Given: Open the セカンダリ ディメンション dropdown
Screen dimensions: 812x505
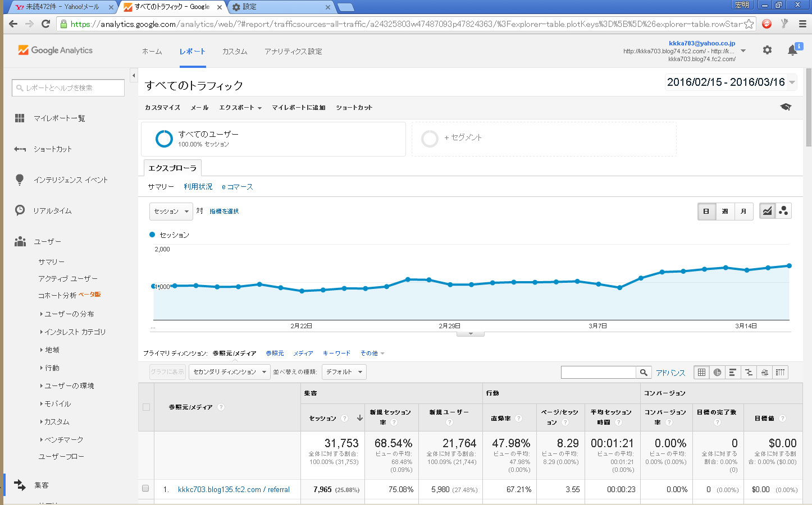Looking at the screenshot, I should (x=229, y=372).
